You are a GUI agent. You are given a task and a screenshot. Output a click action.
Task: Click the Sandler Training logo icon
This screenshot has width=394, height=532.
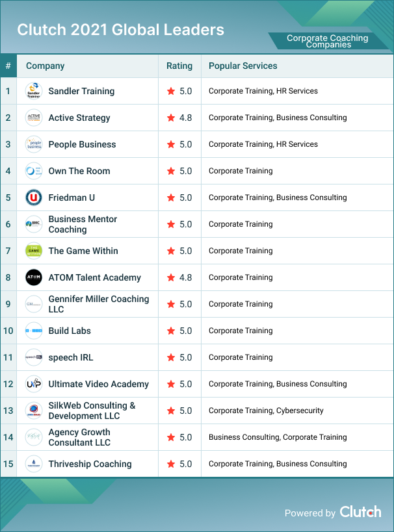(34, 91)
